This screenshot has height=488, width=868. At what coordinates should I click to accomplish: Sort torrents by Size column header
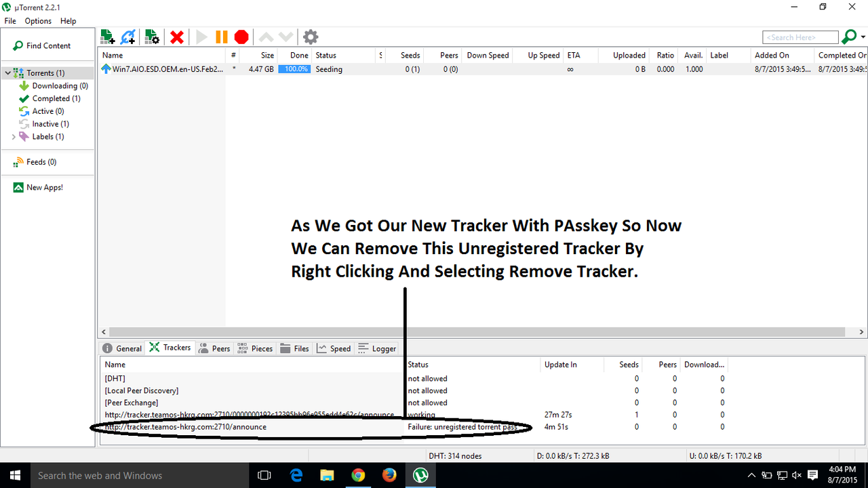click(x=258, y=56)
